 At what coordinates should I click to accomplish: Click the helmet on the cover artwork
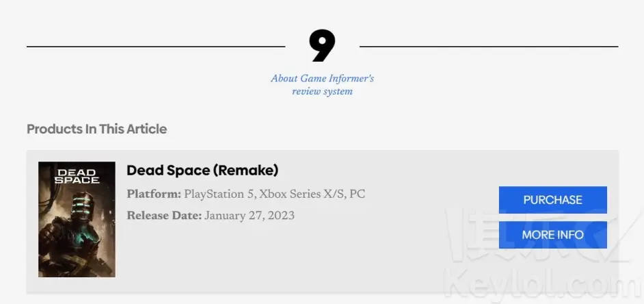(x=82, y=205)
